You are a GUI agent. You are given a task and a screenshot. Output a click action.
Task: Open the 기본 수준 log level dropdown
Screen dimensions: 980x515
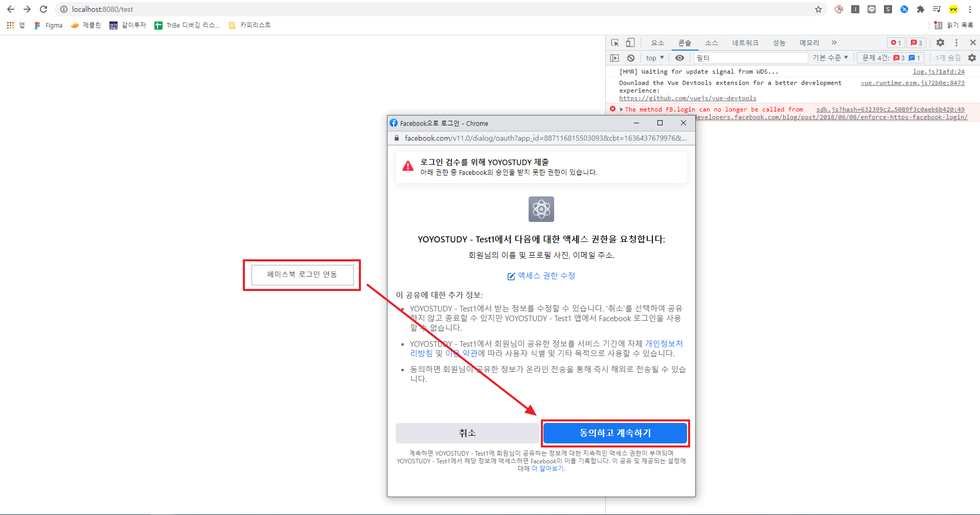pos(830,58)
